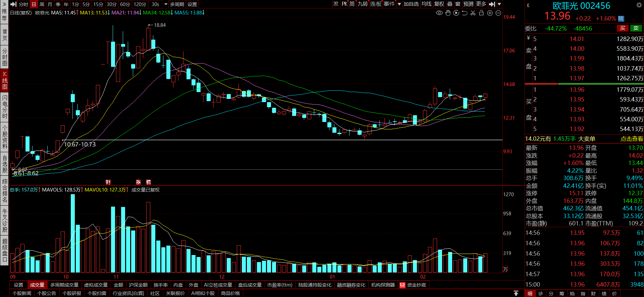Open the 多周期 multi-period view
This screenshot has height=297, width=644.
pyautogui.click(x=177, y=4)
